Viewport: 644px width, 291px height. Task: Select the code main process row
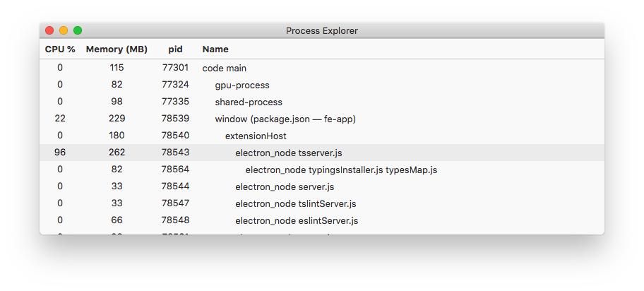[225, 68]
